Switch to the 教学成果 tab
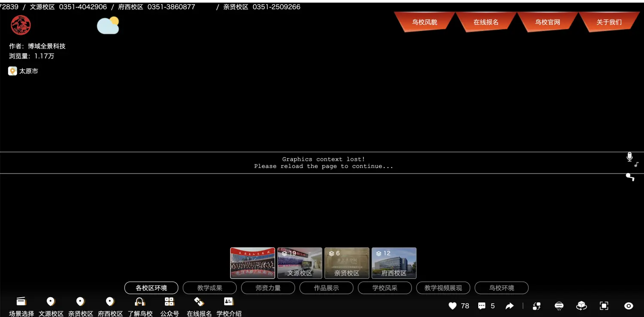This screenshot has height=317, width=644. coord(210,288)
